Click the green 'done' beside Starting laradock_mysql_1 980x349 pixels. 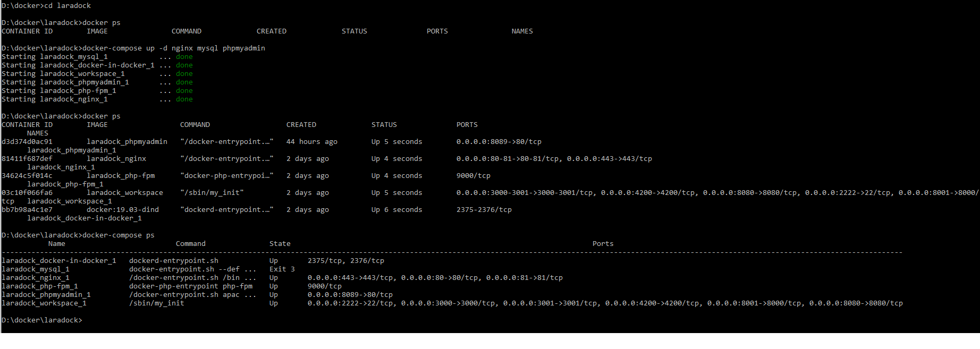(x=184, y=57)
